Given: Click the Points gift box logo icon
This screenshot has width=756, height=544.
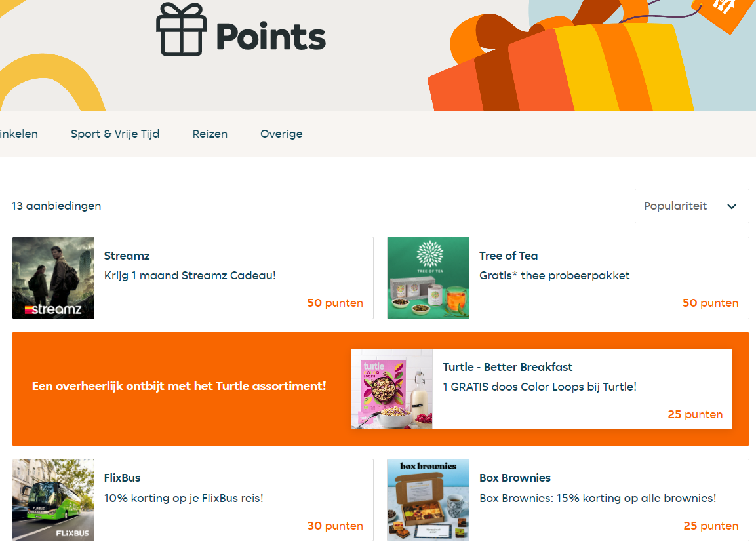Looking at the screenshot, I should pos(181,29).
